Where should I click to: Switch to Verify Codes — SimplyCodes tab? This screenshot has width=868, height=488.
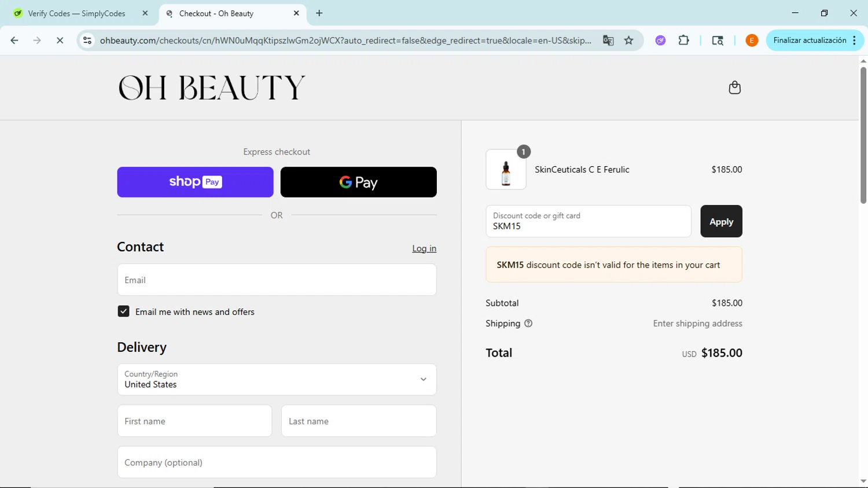coord(76,13)
